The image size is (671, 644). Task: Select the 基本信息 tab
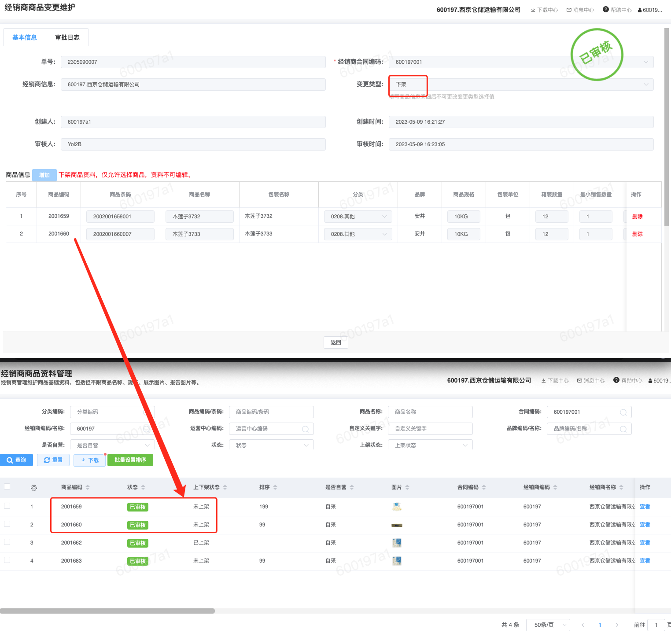pyautogui.click(x=25, y=37)
